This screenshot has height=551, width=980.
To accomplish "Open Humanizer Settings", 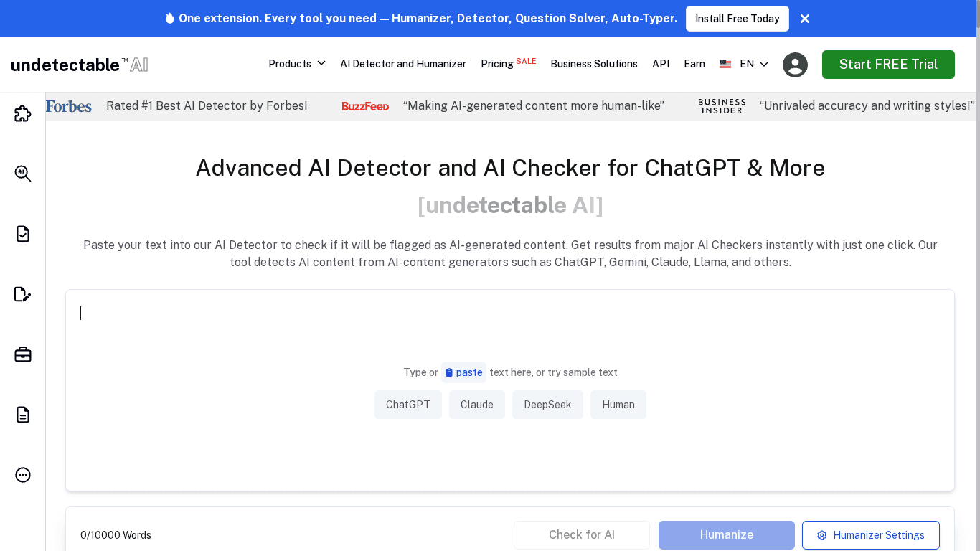I will tap(871, 535).
